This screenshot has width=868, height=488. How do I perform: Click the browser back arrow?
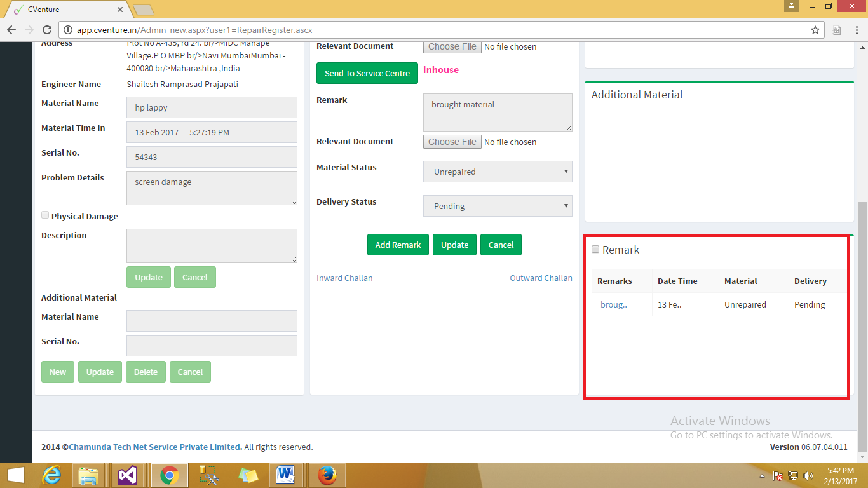[11, 30]
